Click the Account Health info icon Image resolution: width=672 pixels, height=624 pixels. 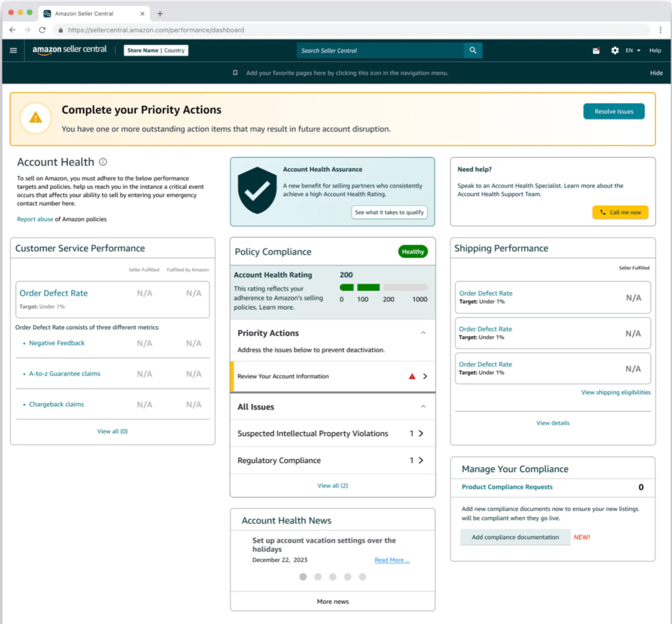tap(103, 162)
